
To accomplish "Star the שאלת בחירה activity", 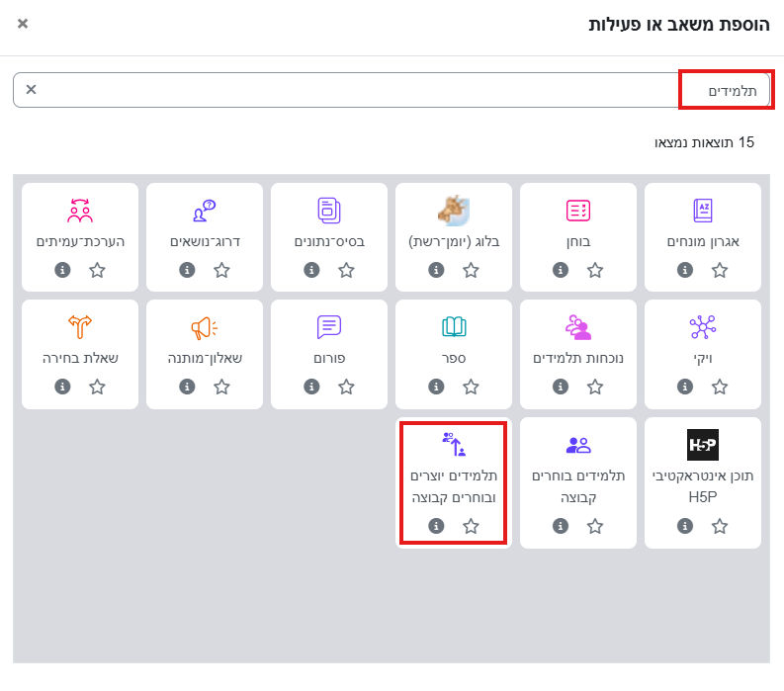I will tap(97, 387).
